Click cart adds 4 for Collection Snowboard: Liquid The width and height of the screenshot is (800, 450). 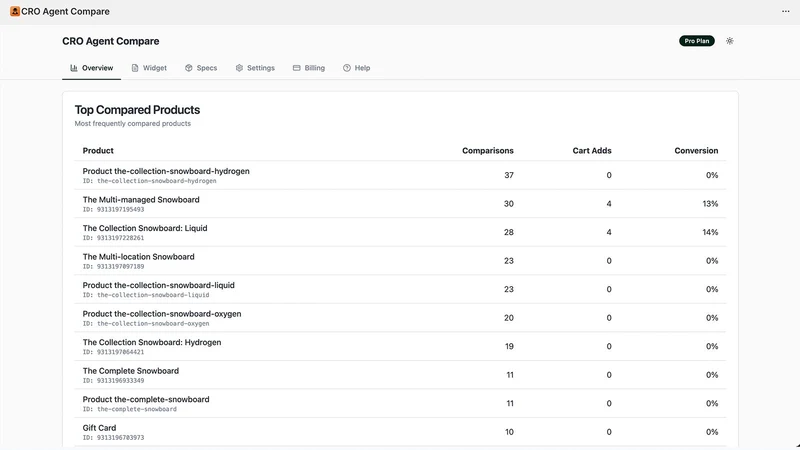point(609,232)
